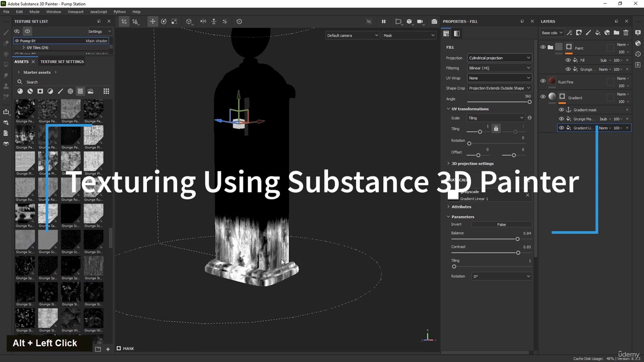The image size is (644, 362).
Task: Remove the Gradient Linear 1 grayscale resource
Action: (x=527, y=195)
